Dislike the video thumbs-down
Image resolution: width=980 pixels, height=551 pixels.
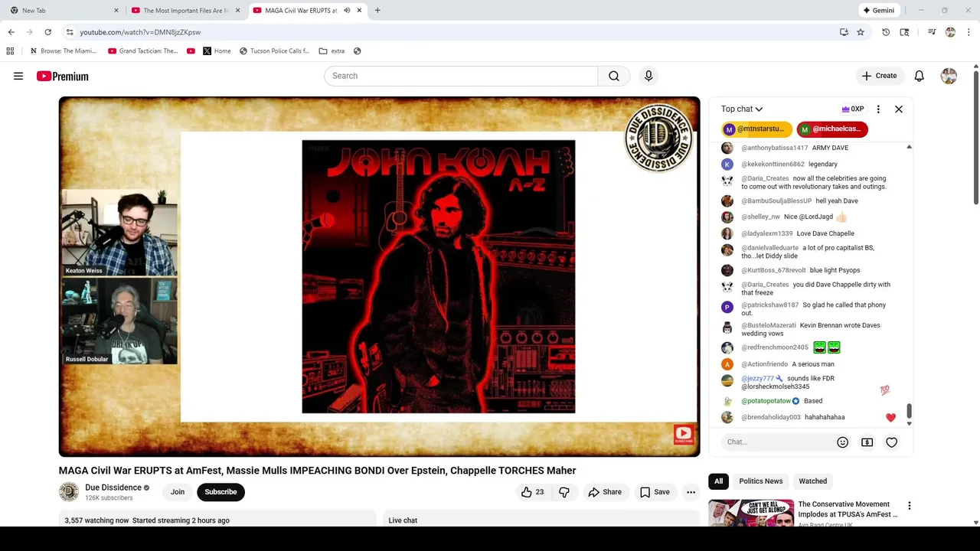(x=564, y=492)
